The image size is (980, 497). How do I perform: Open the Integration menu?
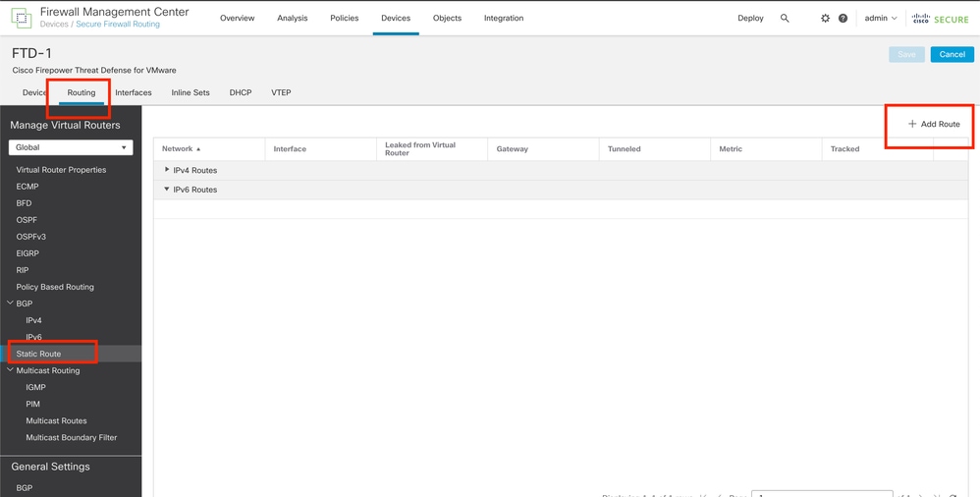504,18
